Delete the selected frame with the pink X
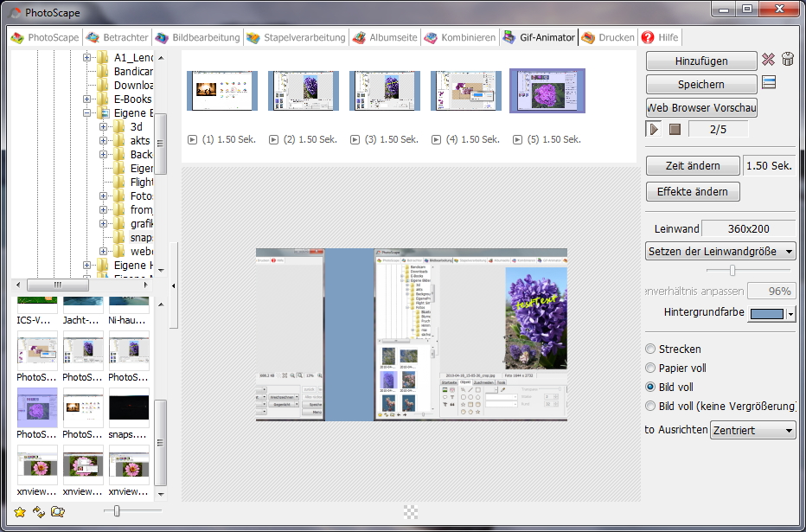Image resolution: width=806 pixels, height=532 pixels. 768,61
